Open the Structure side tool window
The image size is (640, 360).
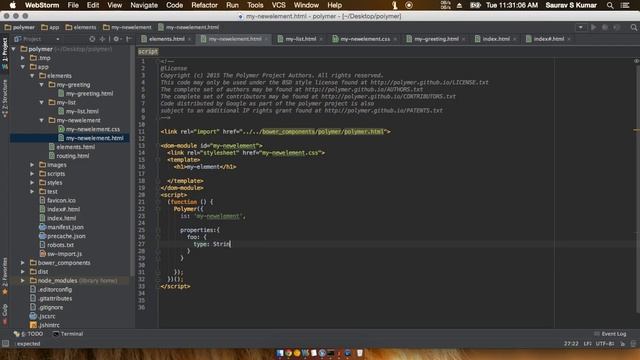[5, 99]
